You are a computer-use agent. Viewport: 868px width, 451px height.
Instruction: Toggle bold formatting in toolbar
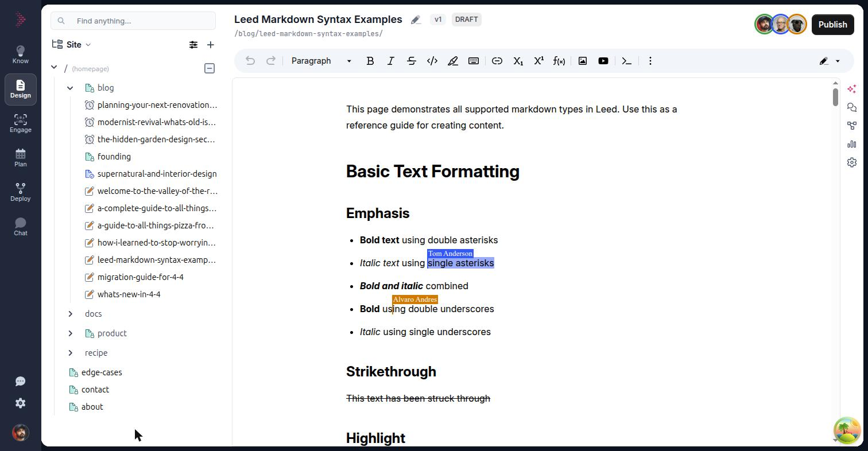tap(370, 61)
